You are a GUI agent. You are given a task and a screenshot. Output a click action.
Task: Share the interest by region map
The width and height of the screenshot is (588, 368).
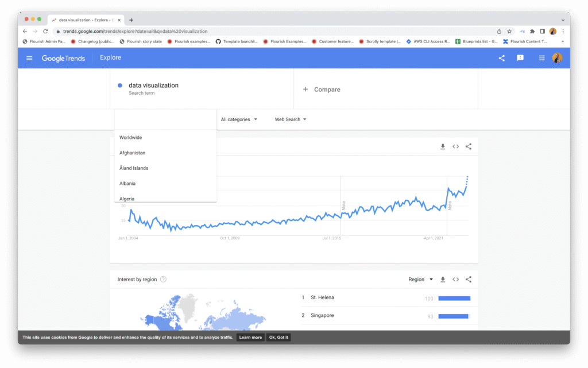pos(468,279)
